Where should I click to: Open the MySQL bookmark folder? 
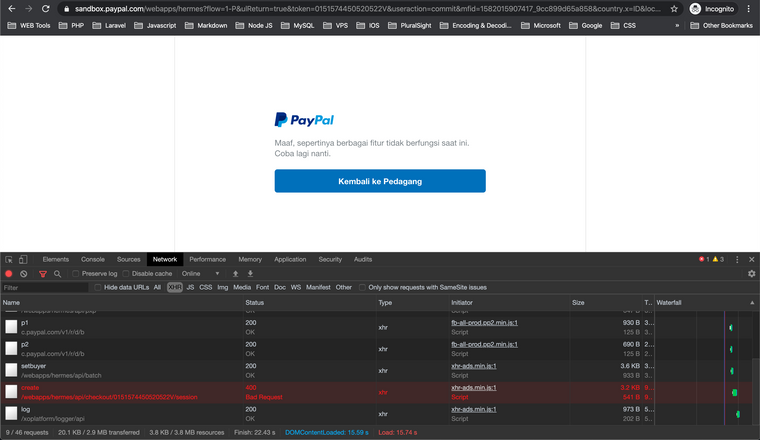coord(298,25)
